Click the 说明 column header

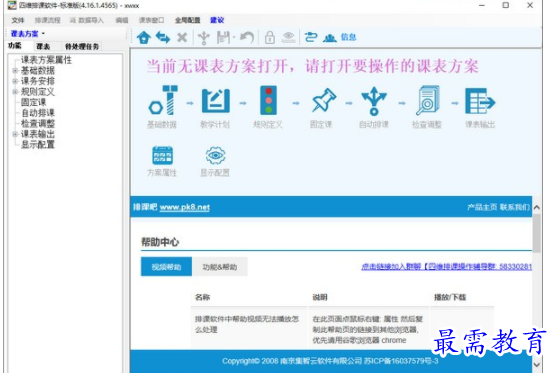(x=320, y=297)
